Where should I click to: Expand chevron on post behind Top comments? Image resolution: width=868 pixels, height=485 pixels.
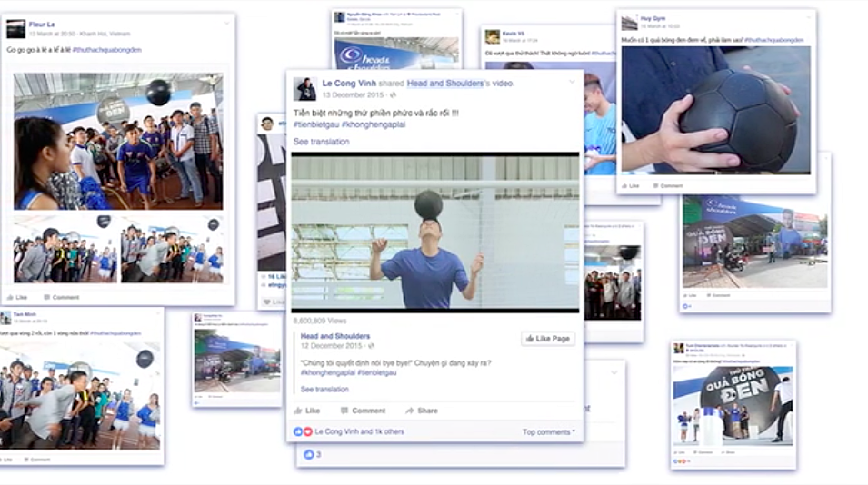[614, 372]
